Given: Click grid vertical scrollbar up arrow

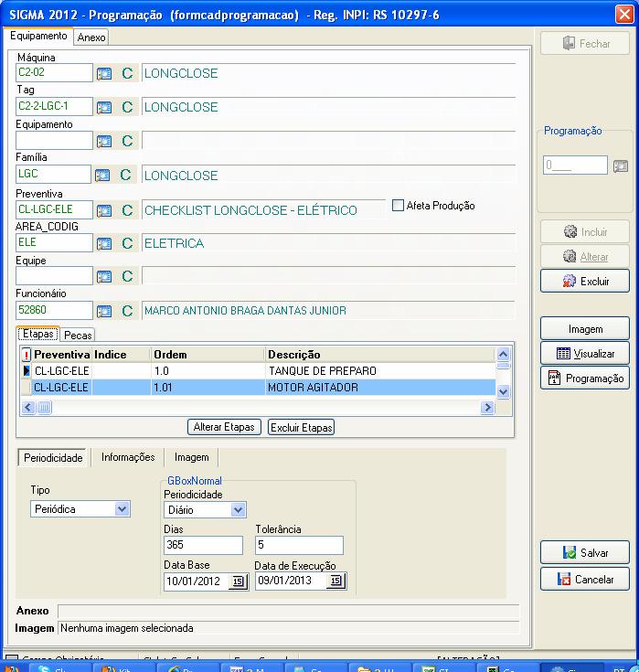Looking at the screenshot, I should tap(503, 355).
